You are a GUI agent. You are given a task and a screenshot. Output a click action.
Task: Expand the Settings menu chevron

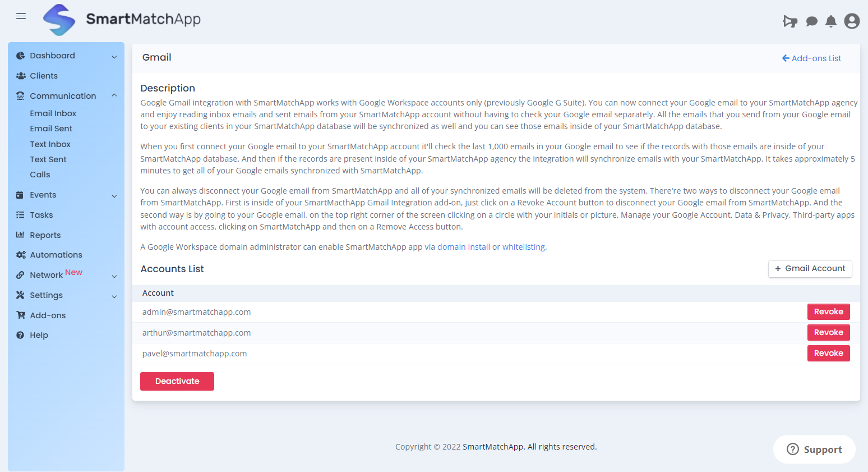[x=114, y=296]
